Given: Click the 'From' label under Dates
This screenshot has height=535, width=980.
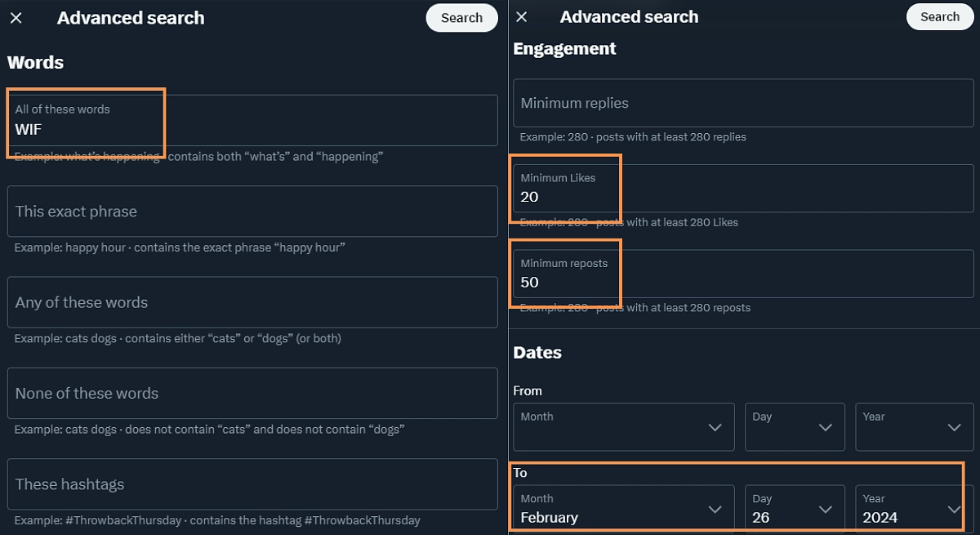Looking at the screenshot, I should pyautogui.click(x=528, y=391).
